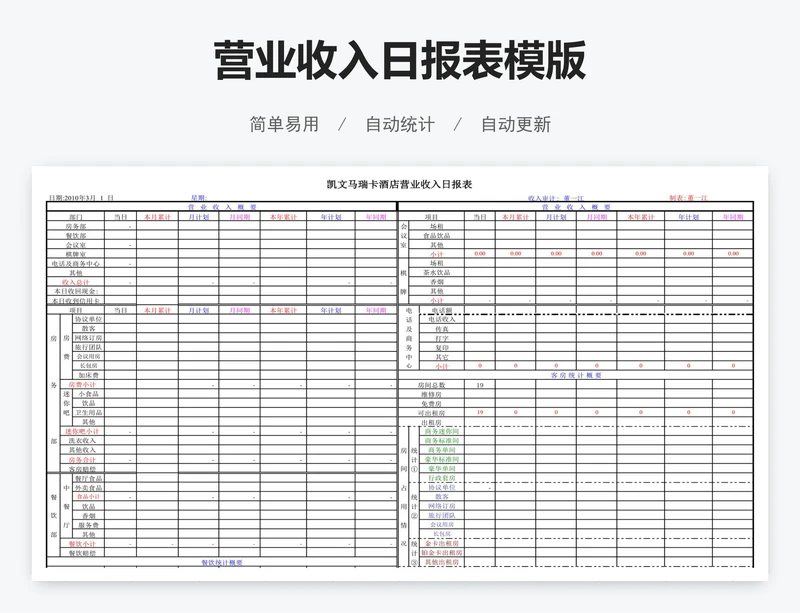Image resolution: width=800 pixels, height=613 pixels.
Task: Select the 小食品 row label
Action: pyautogui.click(x=88, y=394)
